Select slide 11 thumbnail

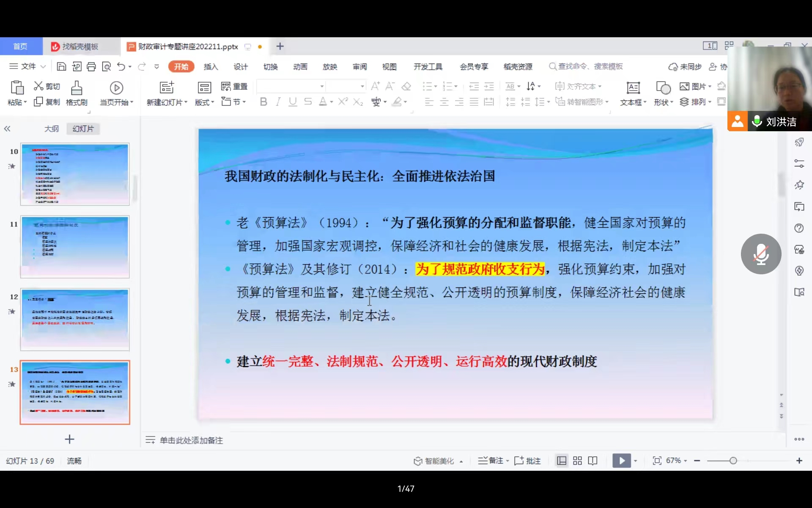(75, 247)
